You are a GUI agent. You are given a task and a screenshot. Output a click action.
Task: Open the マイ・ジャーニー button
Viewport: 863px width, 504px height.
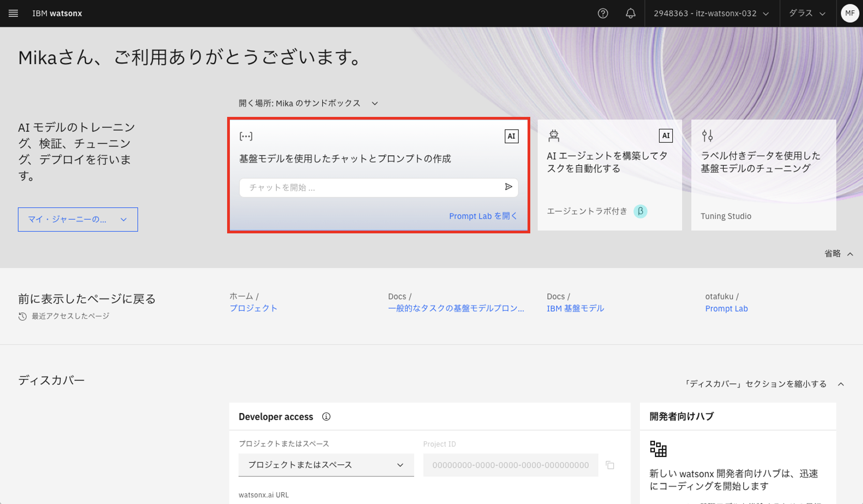[78, 219]
